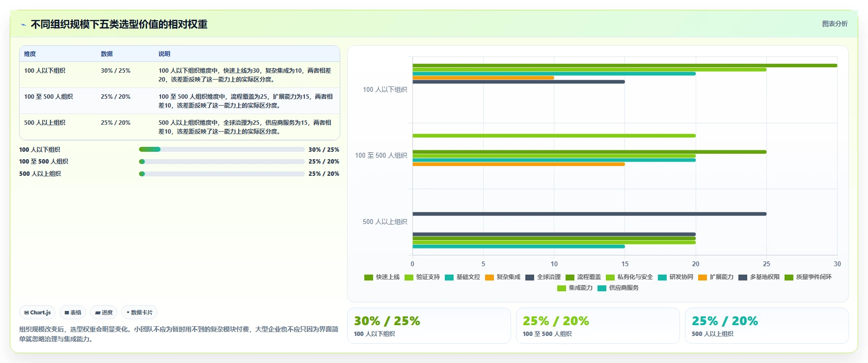Click the 100 至 500 人组织 progress bar
The image size is (868, 363).
point(222,162)
